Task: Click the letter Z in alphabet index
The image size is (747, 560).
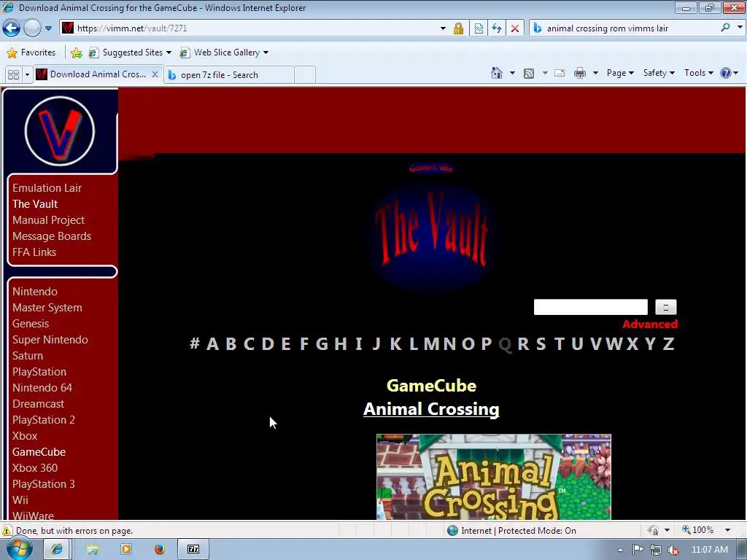Action: click(x=669, y=343)
